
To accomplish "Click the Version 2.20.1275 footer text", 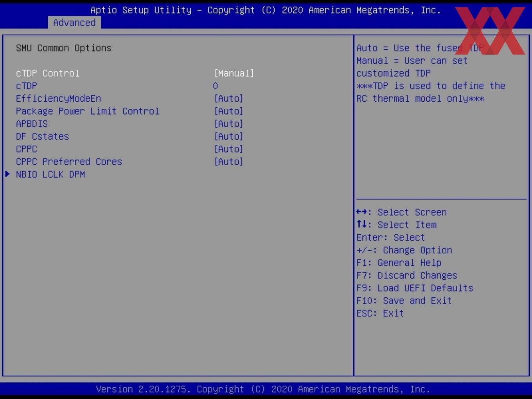I will point(263,389).
